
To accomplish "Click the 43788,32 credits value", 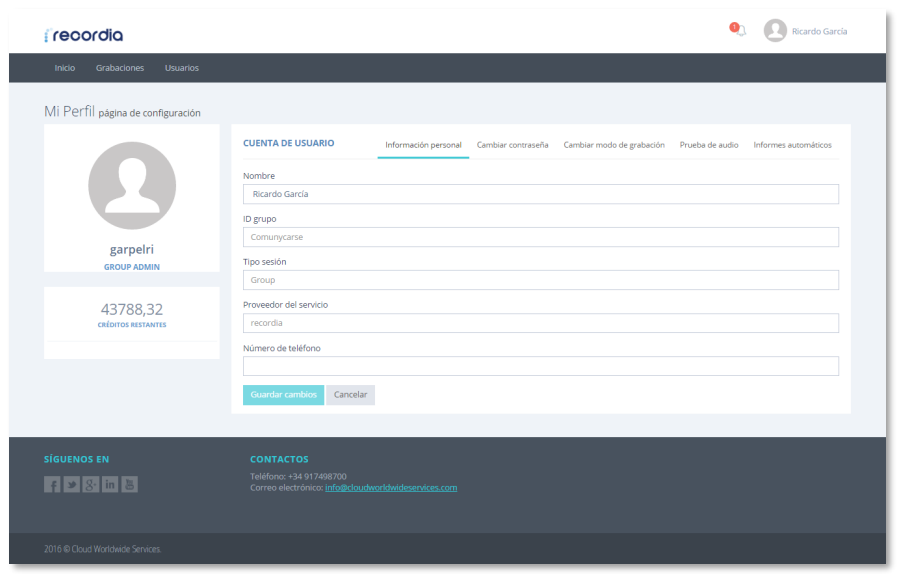I will click(132, 310).
